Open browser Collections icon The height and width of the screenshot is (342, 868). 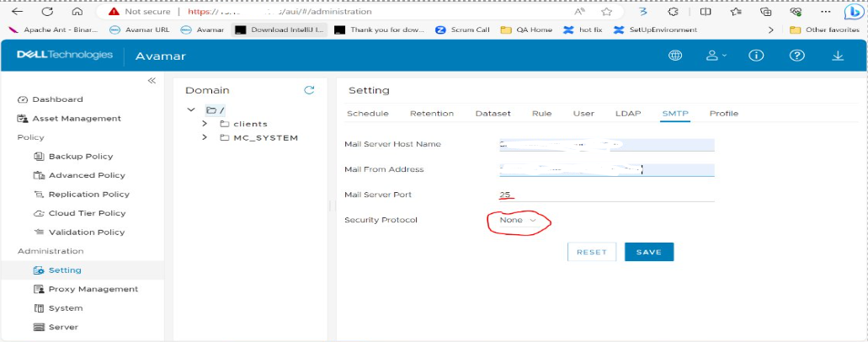point(766,11)
